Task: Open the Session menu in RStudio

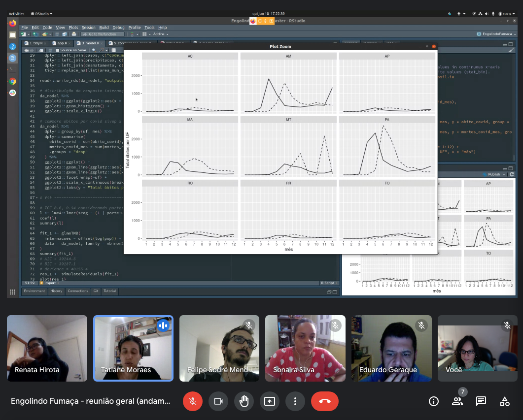Action: (x=89, y=28)
